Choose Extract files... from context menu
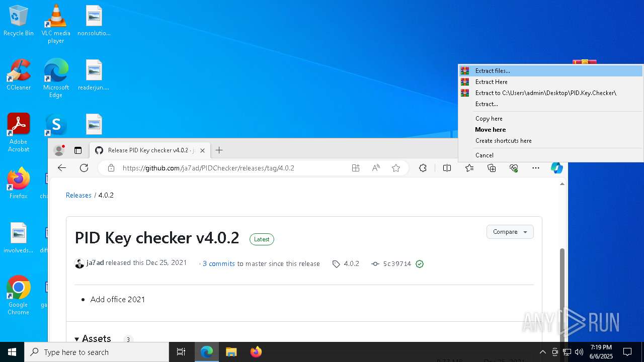The image size is (644, 362). 551,71
